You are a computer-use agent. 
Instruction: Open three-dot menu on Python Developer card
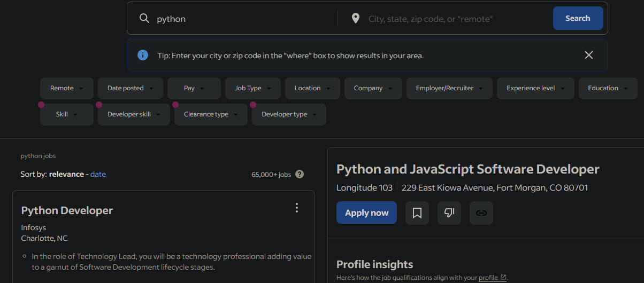click(297, 208)
